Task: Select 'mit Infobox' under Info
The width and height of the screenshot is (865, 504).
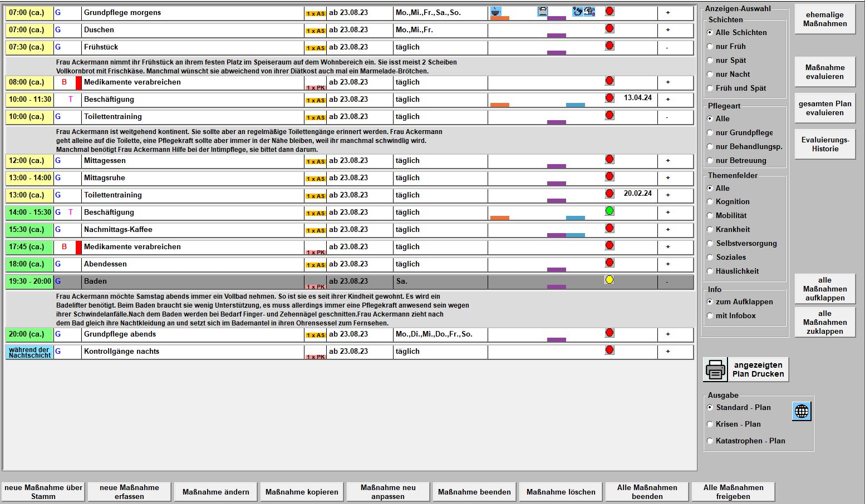Action: coord(710,316)
